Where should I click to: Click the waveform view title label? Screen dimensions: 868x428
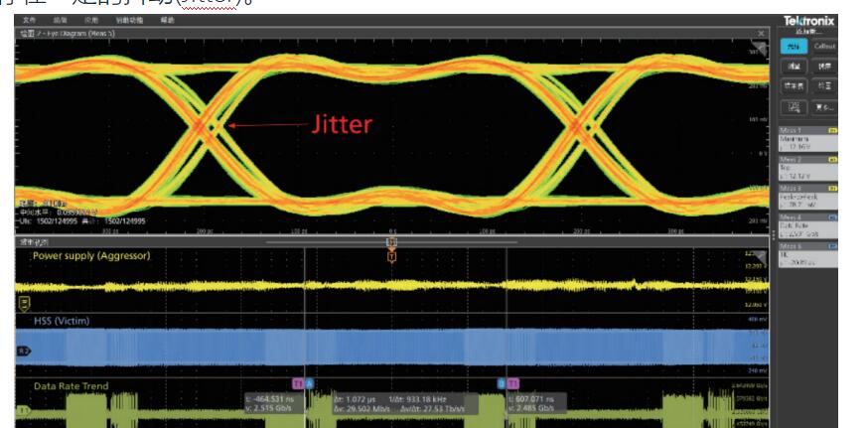coord(35,242)
